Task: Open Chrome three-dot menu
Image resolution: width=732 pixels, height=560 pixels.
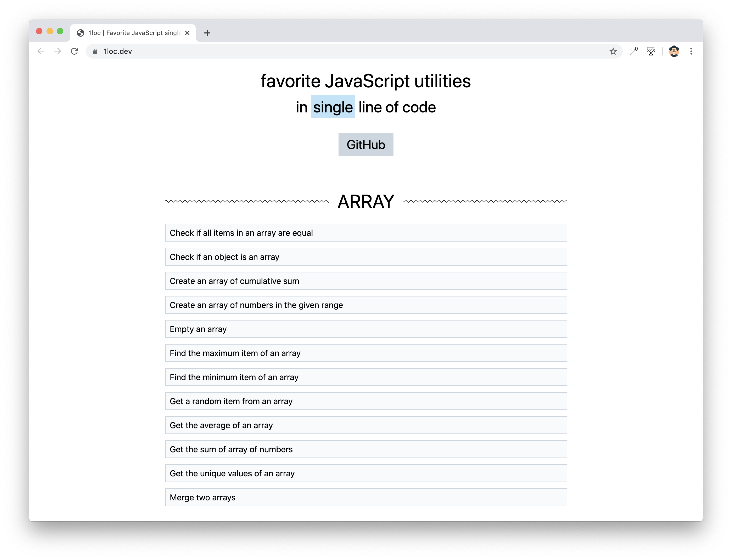Action: tap(691, 51)
